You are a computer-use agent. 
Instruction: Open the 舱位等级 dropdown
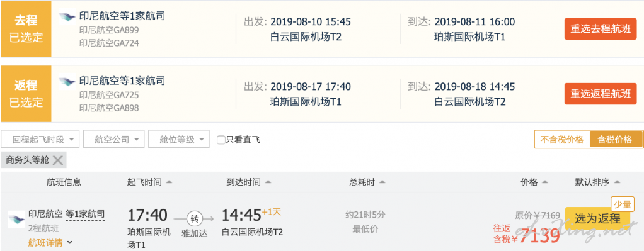tap(179, 140)
